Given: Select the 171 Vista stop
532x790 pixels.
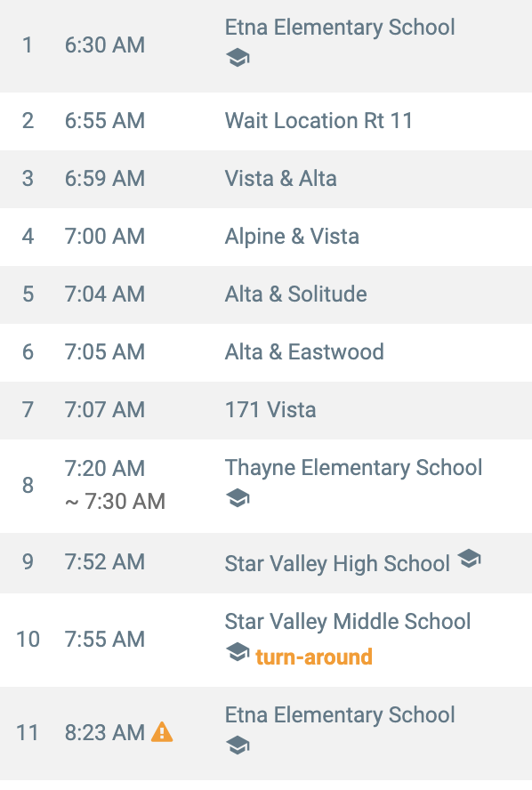Looking at the screenshot, I should (x=266, y=411).
